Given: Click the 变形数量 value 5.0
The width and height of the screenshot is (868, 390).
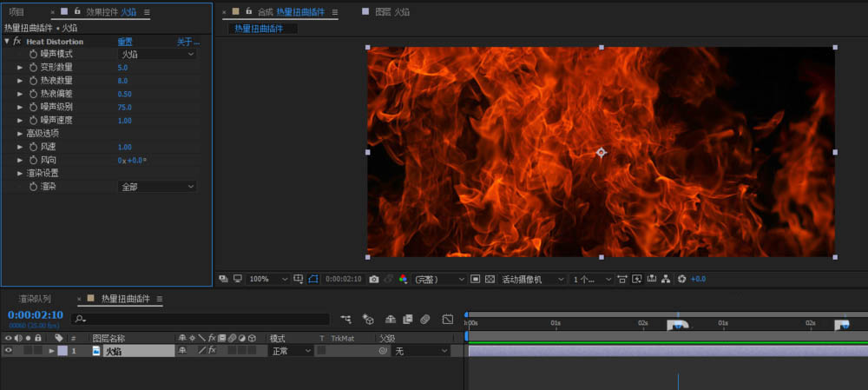Looking at the screenshot, I should tap(123, 67).
